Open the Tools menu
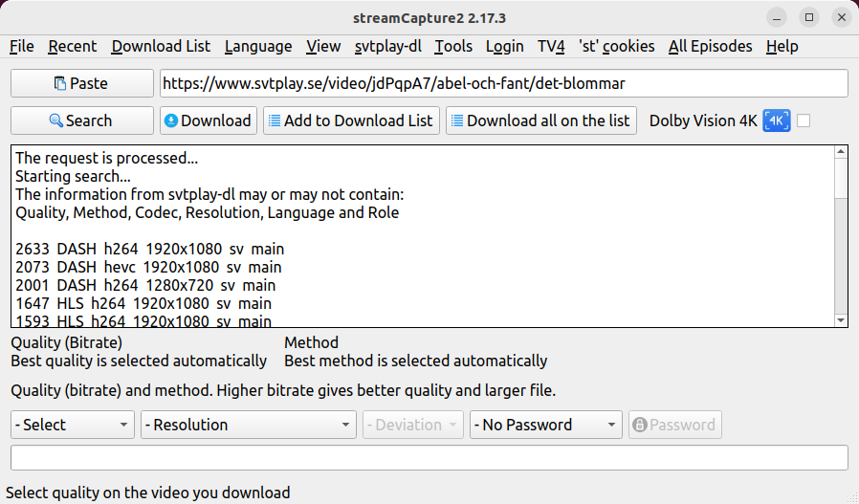The image size is (859, 504). 453,47
